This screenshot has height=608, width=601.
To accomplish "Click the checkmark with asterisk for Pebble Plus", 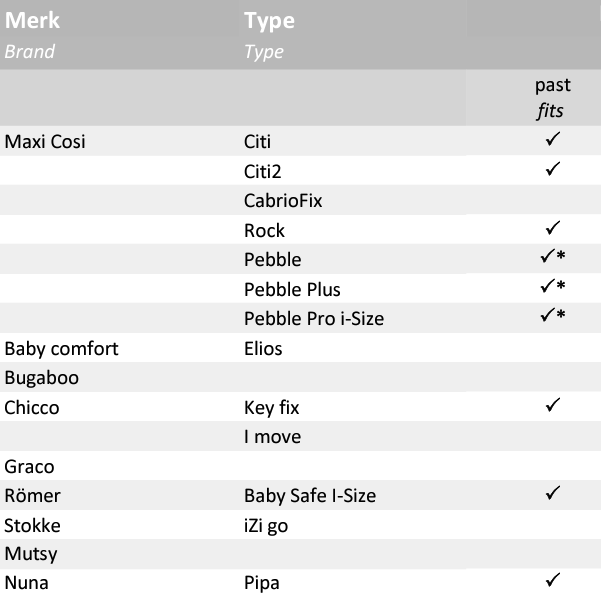I will [553, 286].
